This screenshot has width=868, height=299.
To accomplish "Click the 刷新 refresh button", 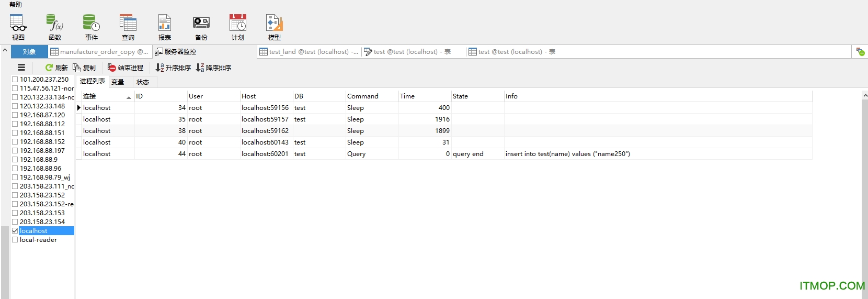I will click(x=56, y=68).
